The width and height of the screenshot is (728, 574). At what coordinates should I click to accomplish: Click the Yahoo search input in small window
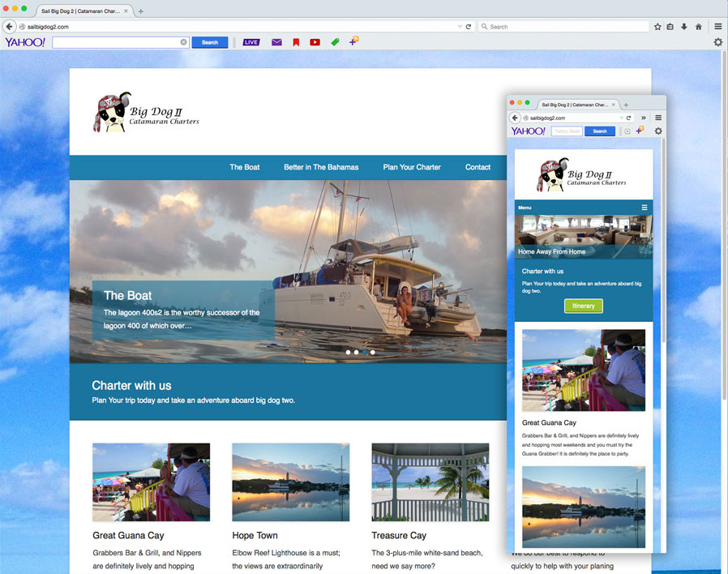tap(567, 131)
